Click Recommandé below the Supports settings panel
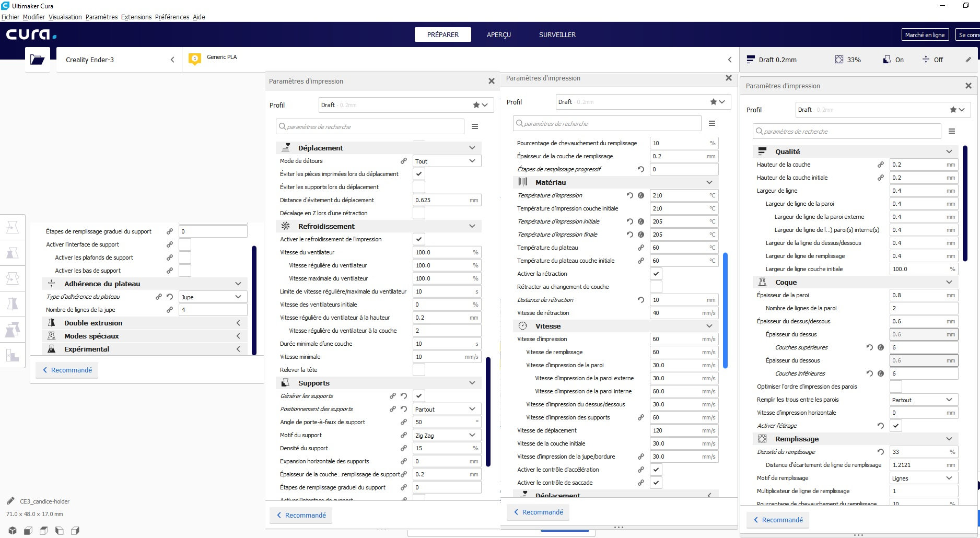 tap(300, 515)
